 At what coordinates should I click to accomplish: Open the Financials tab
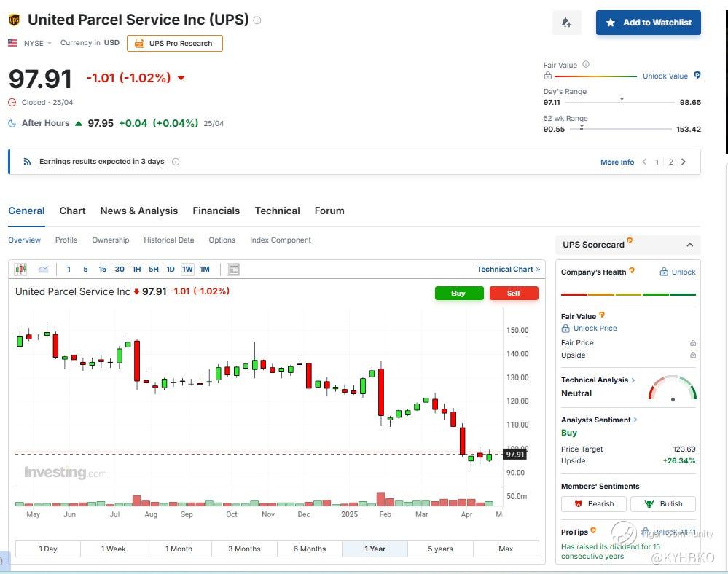[216, 211]
